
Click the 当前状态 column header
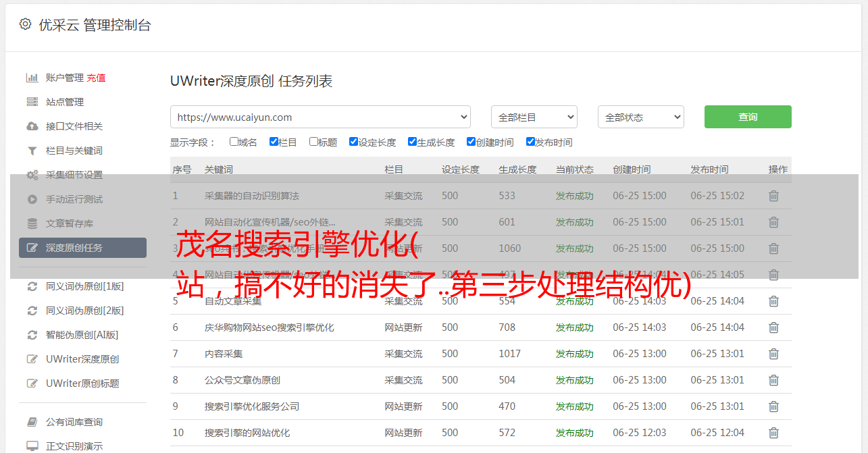click(x=575, y=169)
